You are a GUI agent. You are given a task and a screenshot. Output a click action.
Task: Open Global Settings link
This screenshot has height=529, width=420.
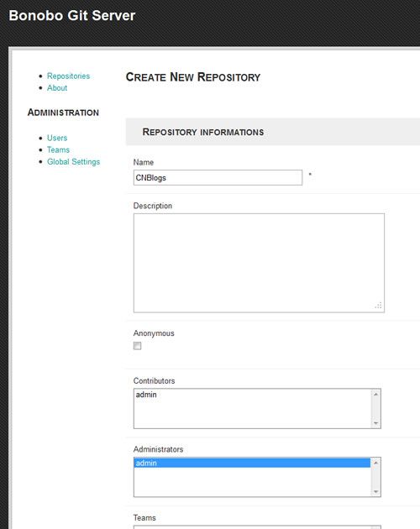[73, 161]
